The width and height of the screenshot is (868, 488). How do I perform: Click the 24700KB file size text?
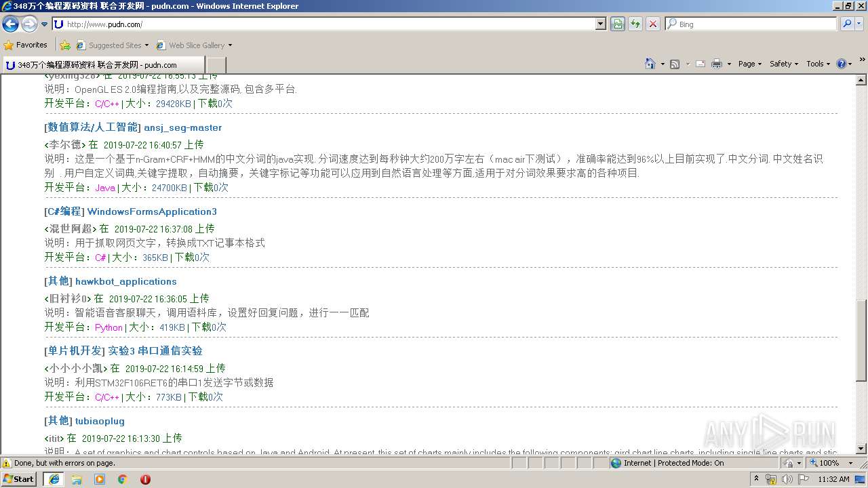coord(170,188)
